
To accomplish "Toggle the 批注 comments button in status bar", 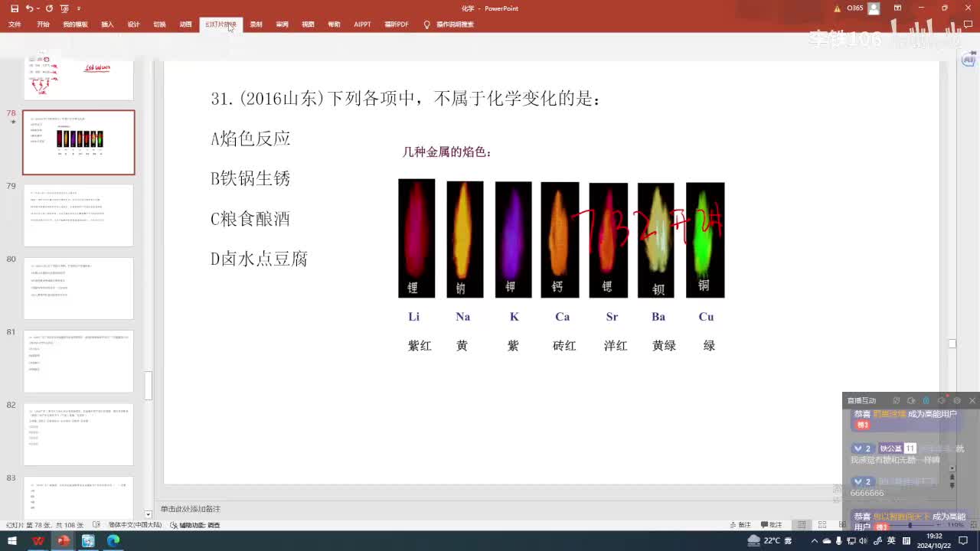I will click(x=771, y=525).
